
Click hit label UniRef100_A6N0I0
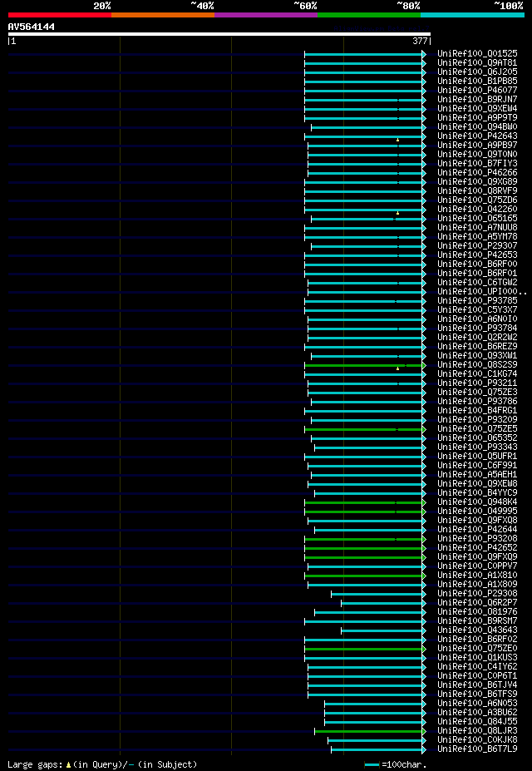(x=477, y=319)
